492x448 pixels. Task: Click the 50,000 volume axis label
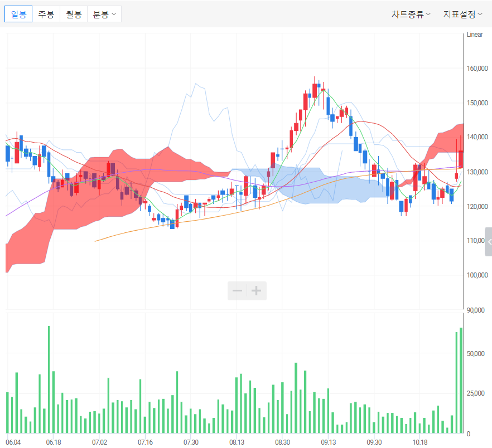pyautogui.click(x=475, y=354)
